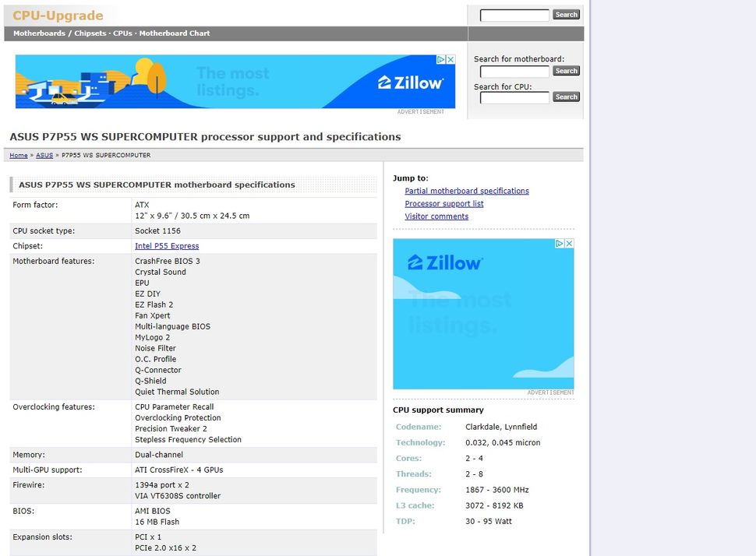This screenshot has width=756, height=556.
Task: Select 'Clarkdale, Lynnfield' codename value
Action: [x=501, y=427]
